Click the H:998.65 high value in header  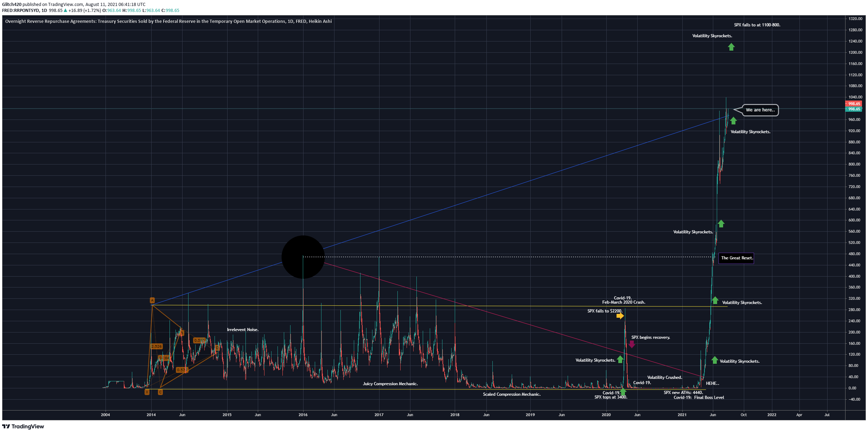coord(132,11)
